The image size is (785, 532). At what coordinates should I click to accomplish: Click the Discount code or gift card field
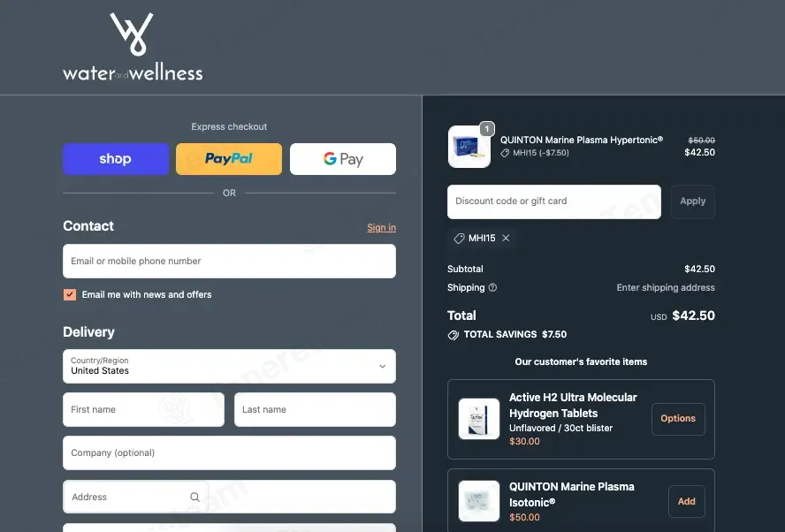point(554,201)
